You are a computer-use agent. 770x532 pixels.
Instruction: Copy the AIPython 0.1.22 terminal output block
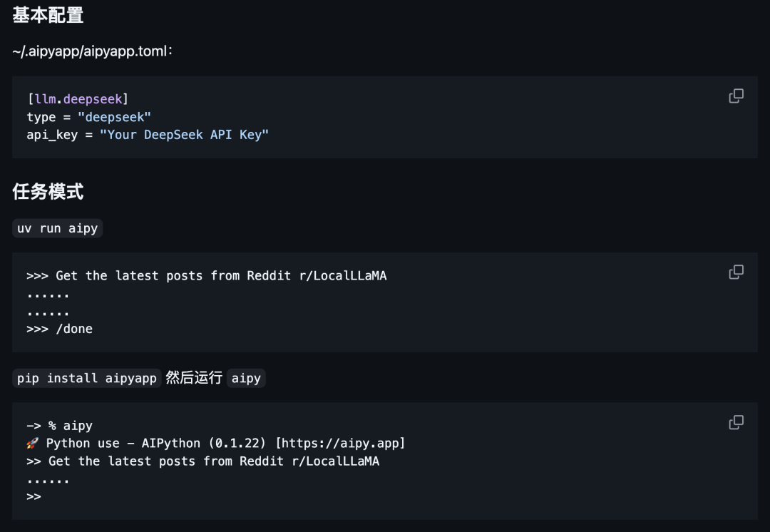click(x=736, y=422)
